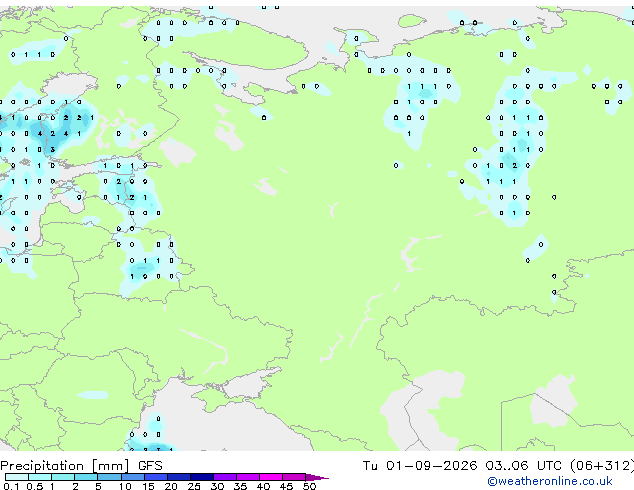Select the 0.5–1 mm legend color swatch
Viewport: 634px width, 490px height.
(x=40, y=477)
